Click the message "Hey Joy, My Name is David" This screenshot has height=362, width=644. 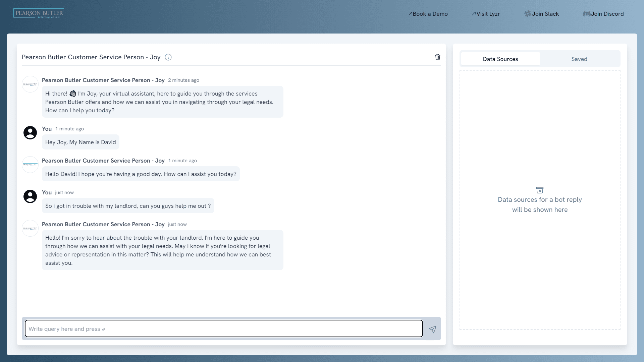pyautogui.click(x=80, y=142)
